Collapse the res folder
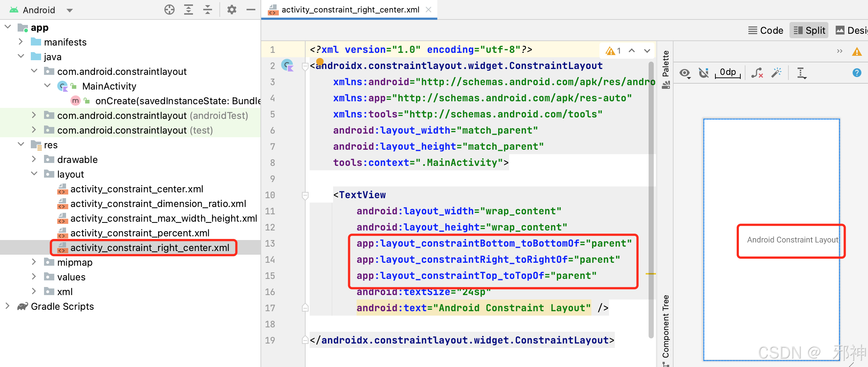 [21, 145]
